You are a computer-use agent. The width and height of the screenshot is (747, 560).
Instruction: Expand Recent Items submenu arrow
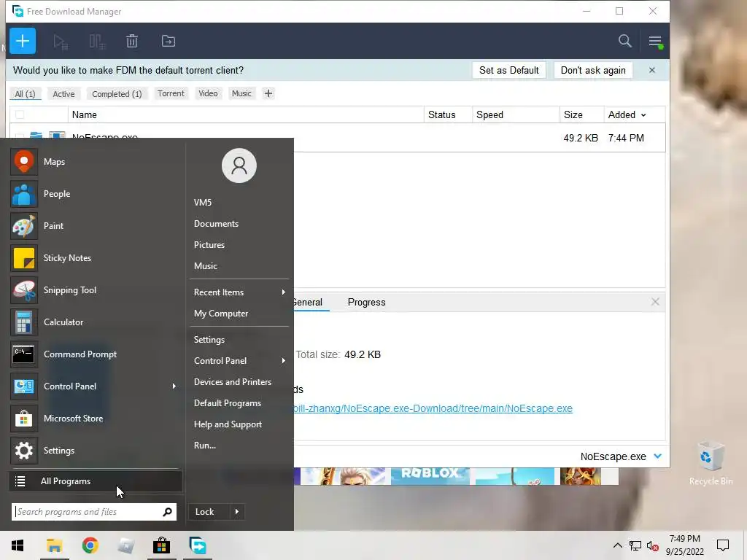coord(284,292)
